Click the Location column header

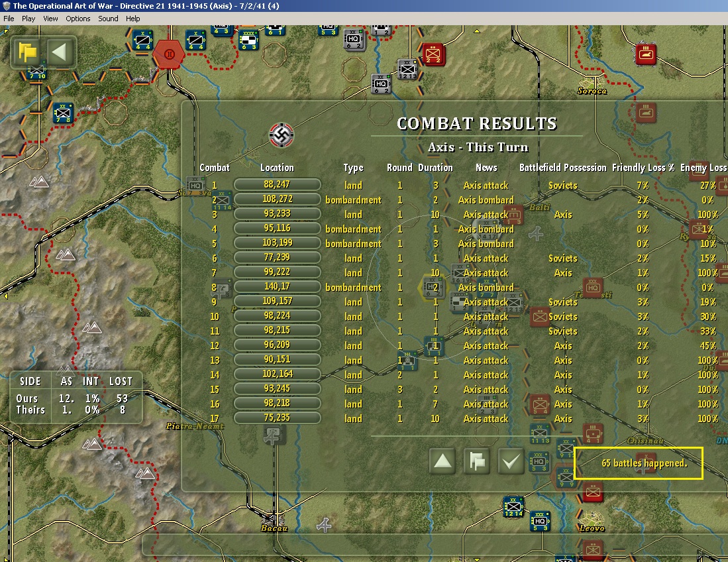(x=277, y=168)
